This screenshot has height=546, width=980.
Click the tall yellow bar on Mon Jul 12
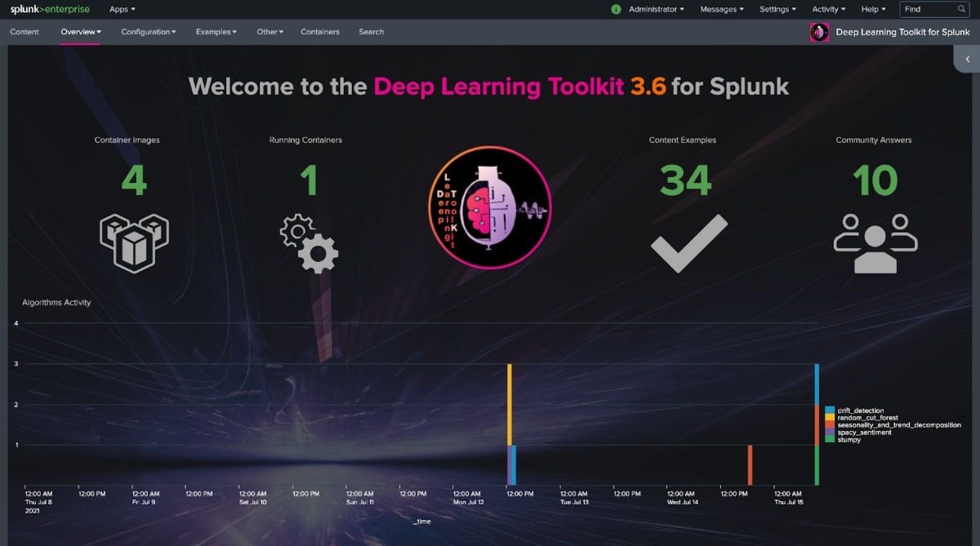(x=510, y=404)
